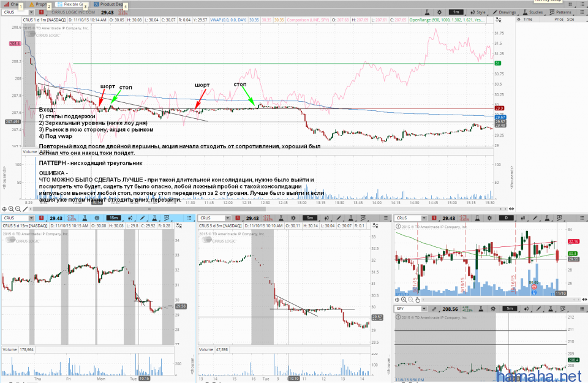Click main chart expand time axis arrows
This screenshot has width=588, height=383.
(511, 209)
